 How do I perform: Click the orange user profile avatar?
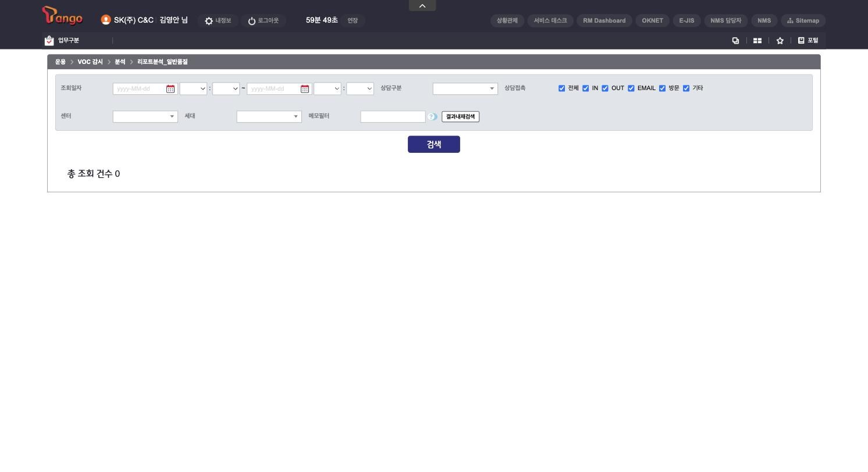tap(106, 20)
